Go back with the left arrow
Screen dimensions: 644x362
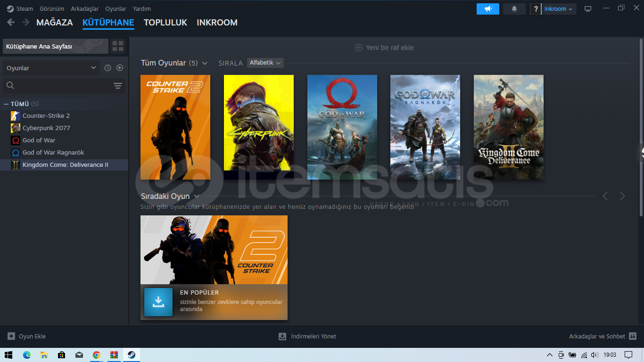(x=11, y=22)
